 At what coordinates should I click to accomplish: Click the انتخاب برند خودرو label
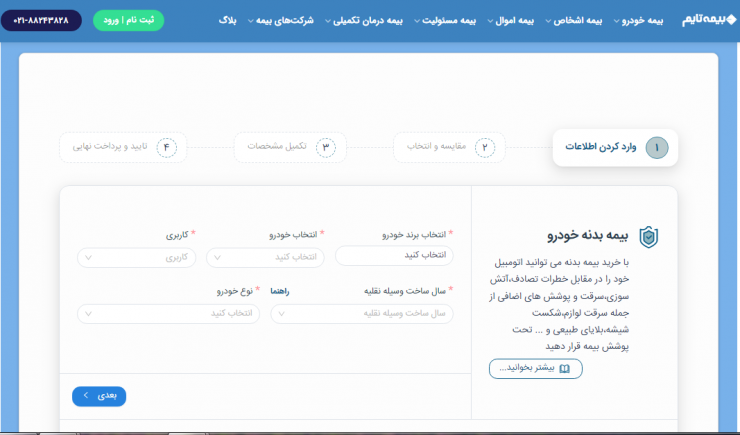click(x=414, y=234)
